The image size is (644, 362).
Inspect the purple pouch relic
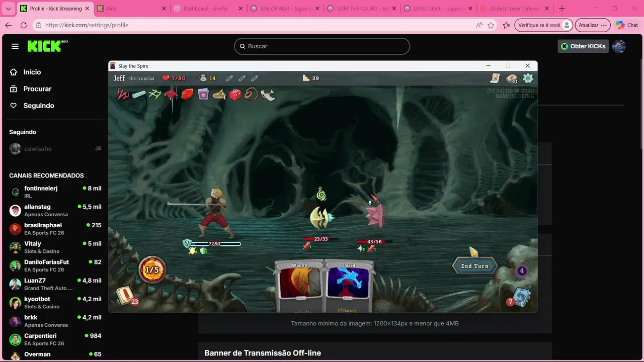[x=203, y=94]
